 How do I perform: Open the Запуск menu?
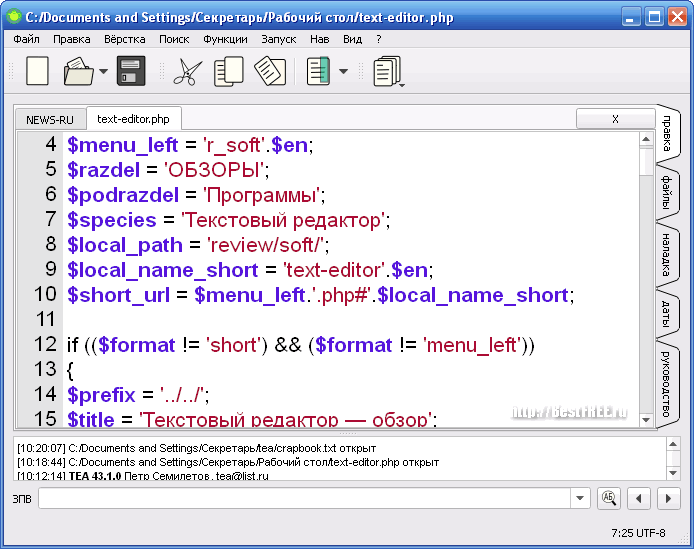(278, 39)
